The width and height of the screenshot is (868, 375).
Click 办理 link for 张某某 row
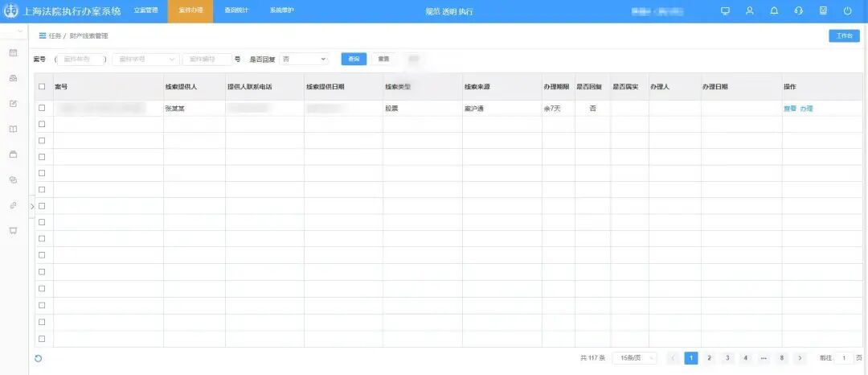coord(807,109)
